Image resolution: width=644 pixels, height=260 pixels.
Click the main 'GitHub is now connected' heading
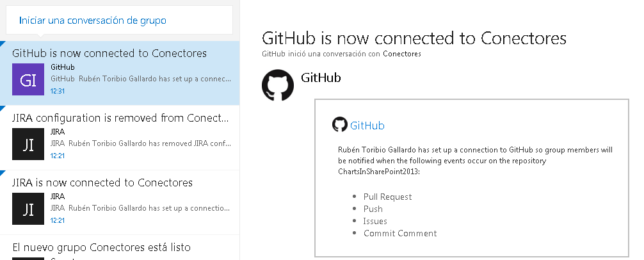click(414, 38)
